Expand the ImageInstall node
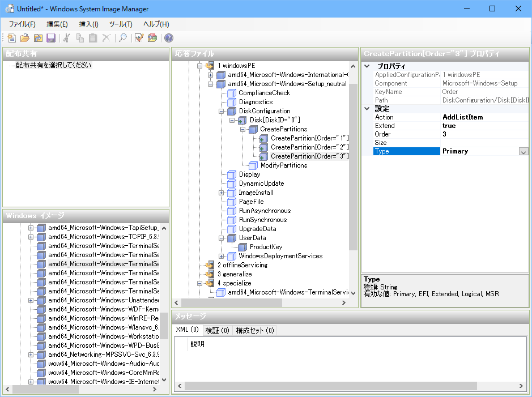 [221, 193]
